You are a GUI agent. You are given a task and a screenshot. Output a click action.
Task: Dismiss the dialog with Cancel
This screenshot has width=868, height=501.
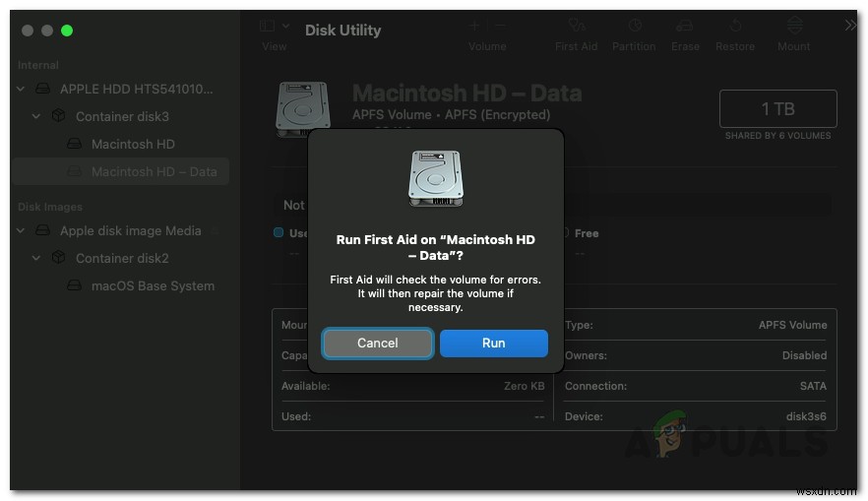click(x=378, y=344)
